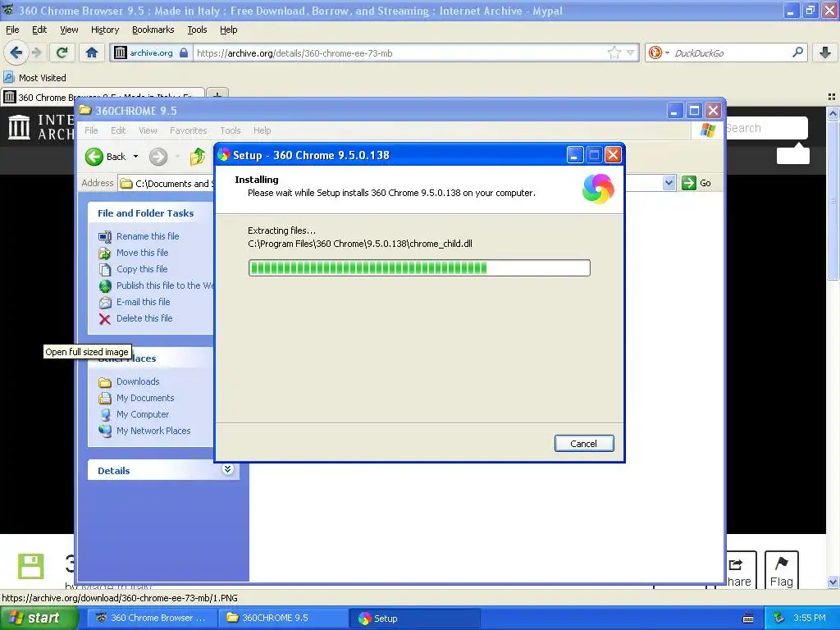Expand the Details panel chevron
The image size is (840, 630).
tap(227, 469)
